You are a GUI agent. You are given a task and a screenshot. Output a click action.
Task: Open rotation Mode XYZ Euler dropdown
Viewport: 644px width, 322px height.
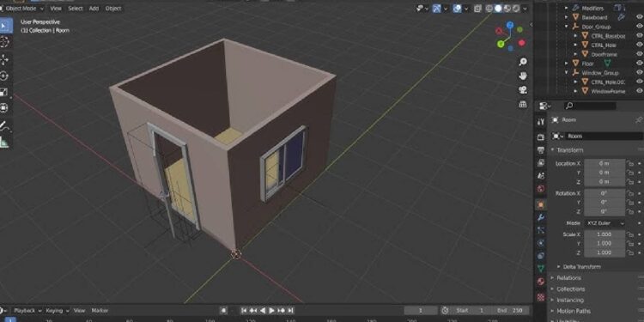605,223
